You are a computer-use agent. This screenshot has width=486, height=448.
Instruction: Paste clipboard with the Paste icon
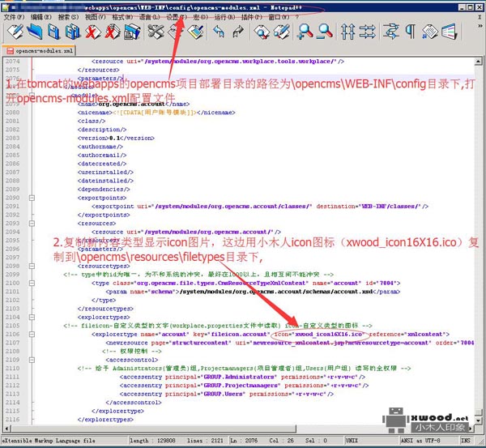click(x=196, y=32)
